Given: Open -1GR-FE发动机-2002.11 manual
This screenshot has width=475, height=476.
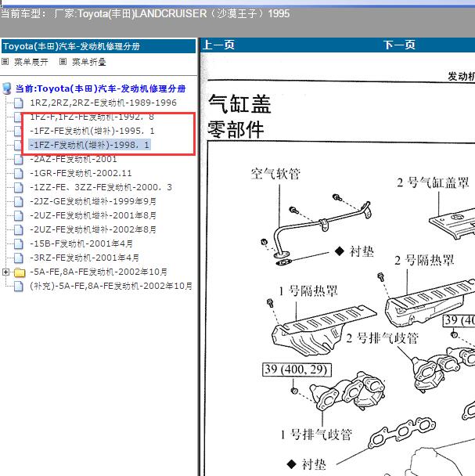Looking at the screenshot, I should (x=81, y=173).
